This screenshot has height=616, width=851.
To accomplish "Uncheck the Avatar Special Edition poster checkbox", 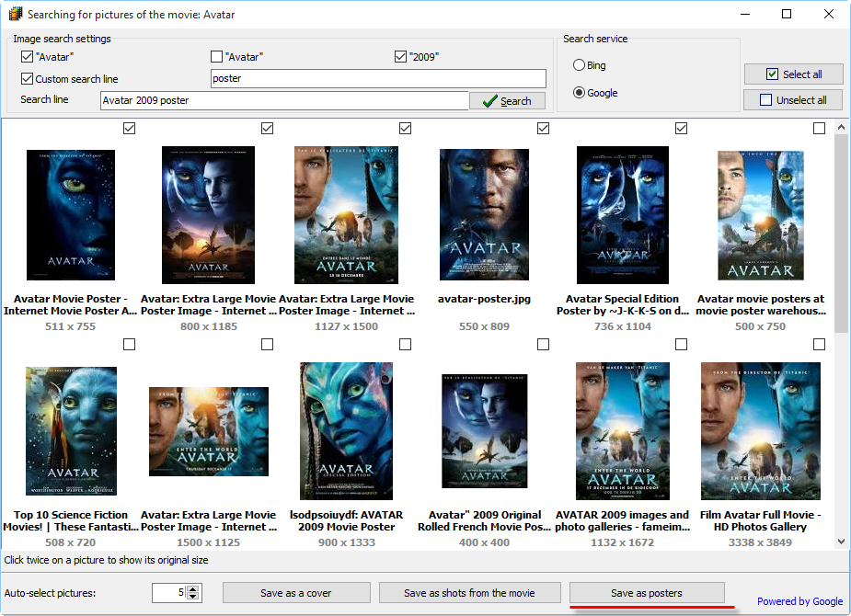I will click(681, 128).
